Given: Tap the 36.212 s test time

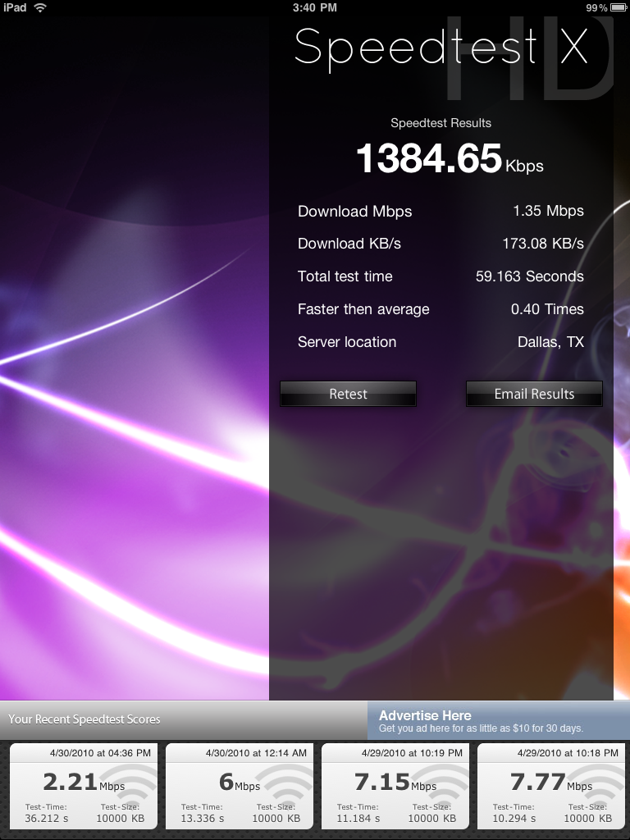Looking at the screenshot, I should tap(47, 818).
